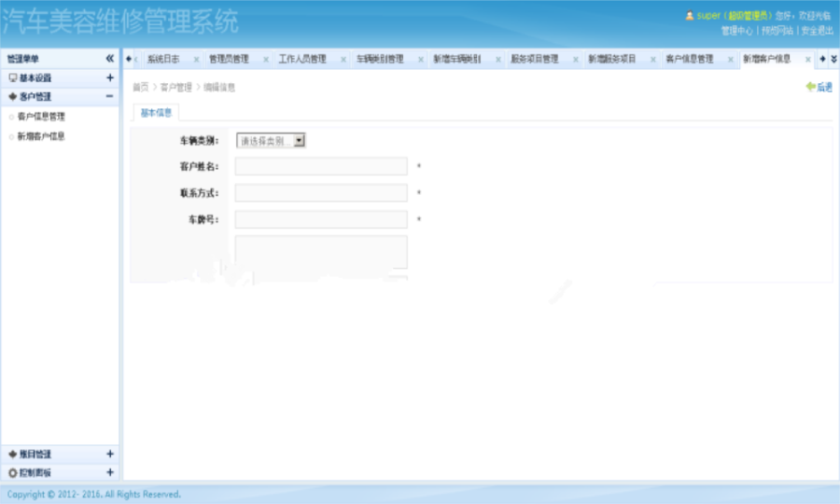This screenshot has height=504, width=840.
Task: Click the 后退 back arrow link
Action: [x=819, y=87]
